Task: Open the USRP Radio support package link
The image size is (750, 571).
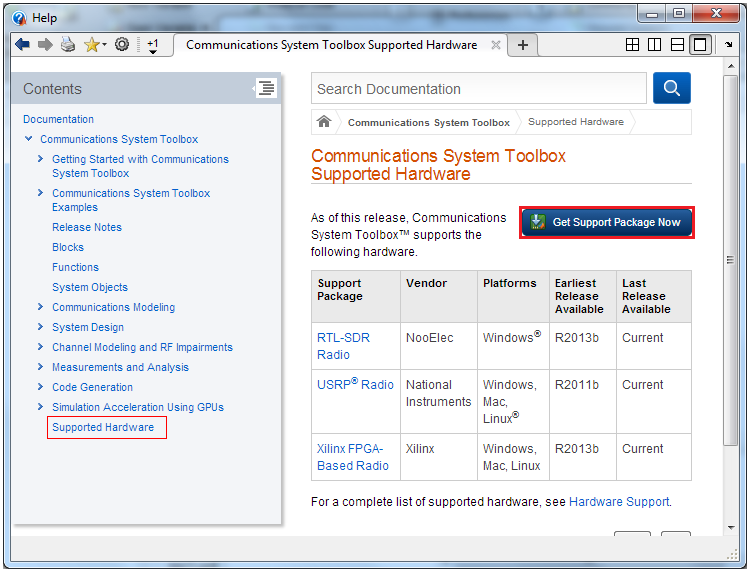Action: [355, 384]
